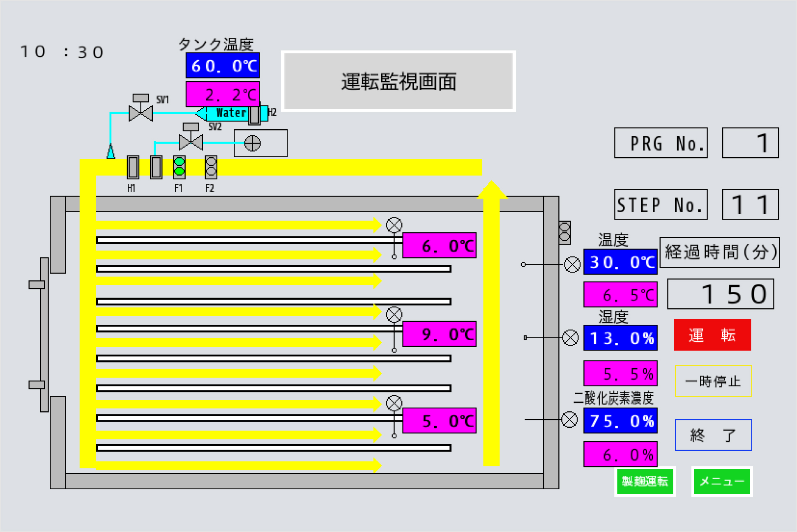The width and height of the screenshot is (797, 532).
Task: Click the tank temperature 60.0℃ blue setpoint
Action: click(222, 66)
